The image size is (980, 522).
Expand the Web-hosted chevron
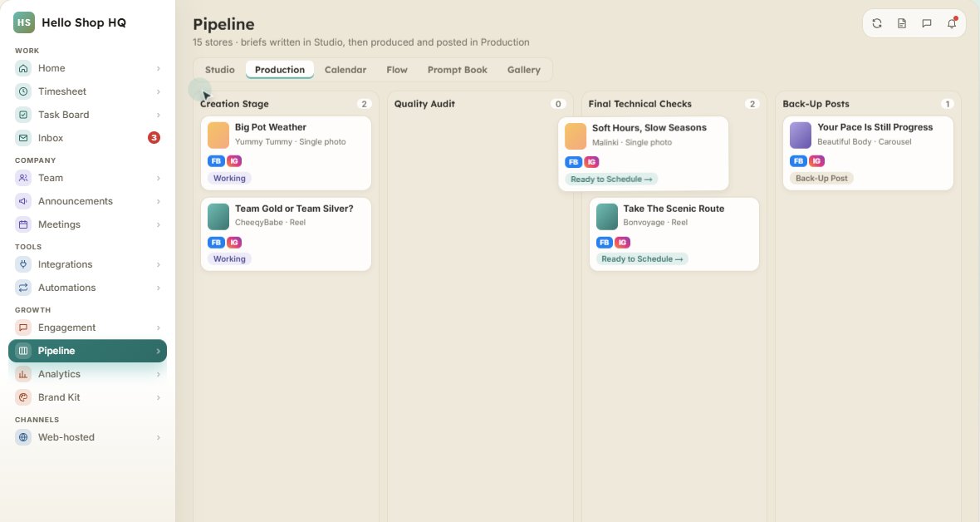pyautogui.click(x=158, y=437)
